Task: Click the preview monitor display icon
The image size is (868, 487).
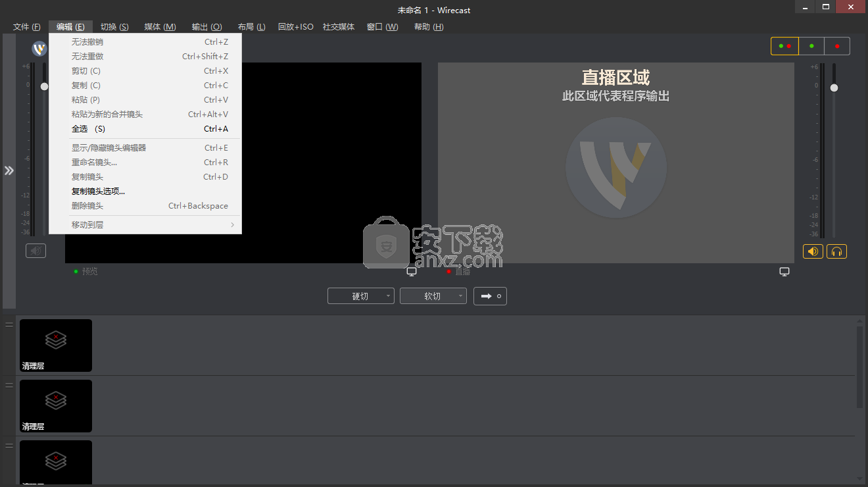Action: click(x=412, y=272)
